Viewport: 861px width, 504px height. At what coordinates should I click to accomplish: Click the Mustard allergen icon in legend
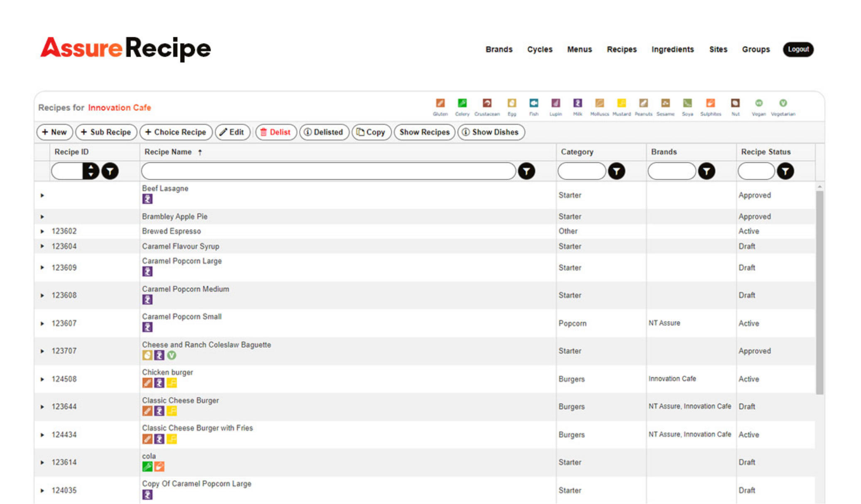click(622, 103)
